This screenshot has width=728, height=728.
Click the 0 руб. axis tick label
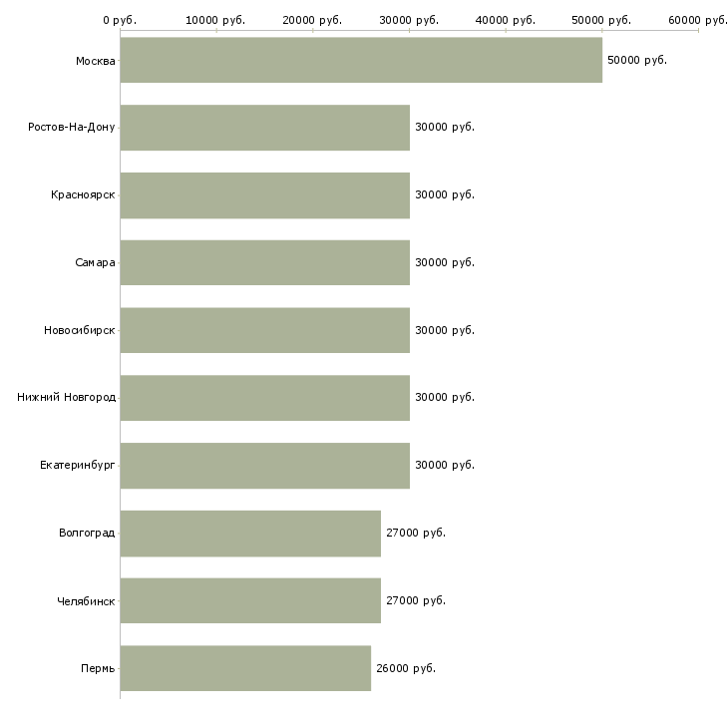(120, 20)
